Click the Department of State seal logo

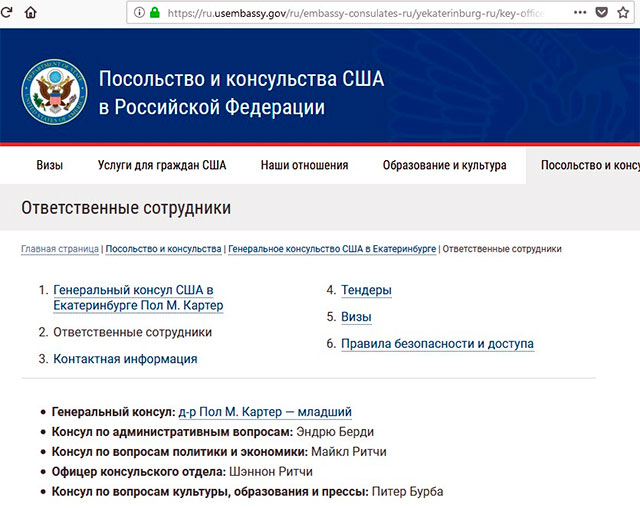pos(54,92)
